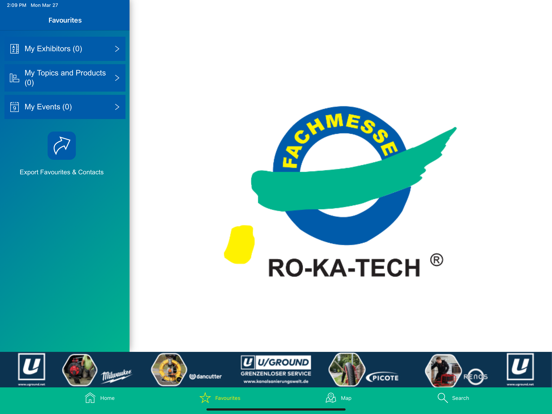Switch to the Search tab
Screen dimensions: 552x414
453,398
